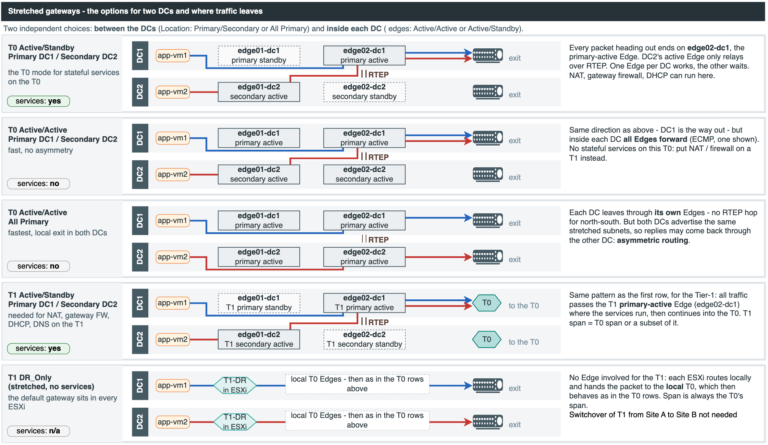Click the DC2 T0 hexagon in T1 Active/Standby row

coord(487,339)
